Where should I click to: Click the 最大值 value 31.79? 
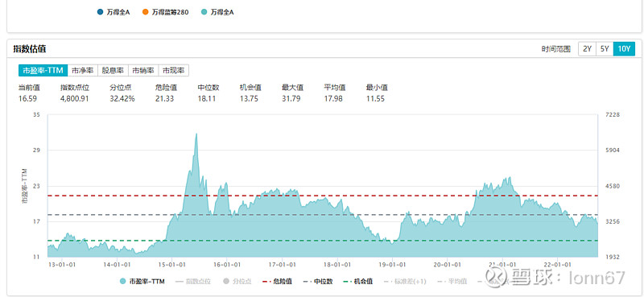tap(291, 98)
